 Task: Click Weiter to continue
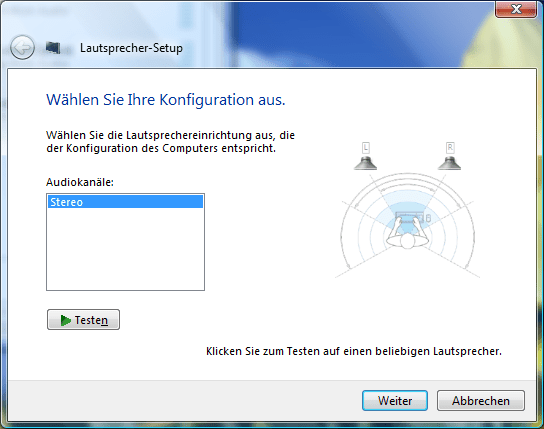(x=395, y=401)
